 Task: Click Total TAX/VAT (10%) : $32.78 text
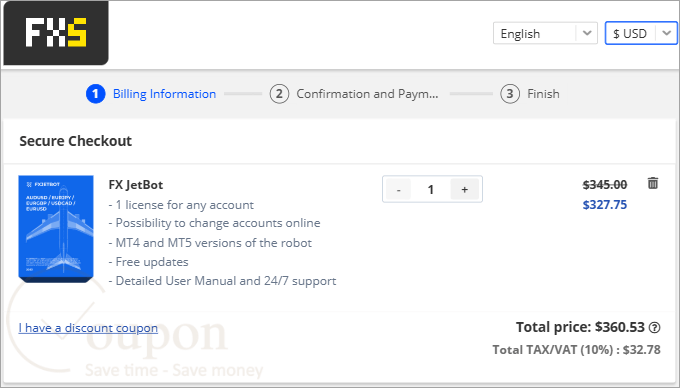(x=576, y=349)
